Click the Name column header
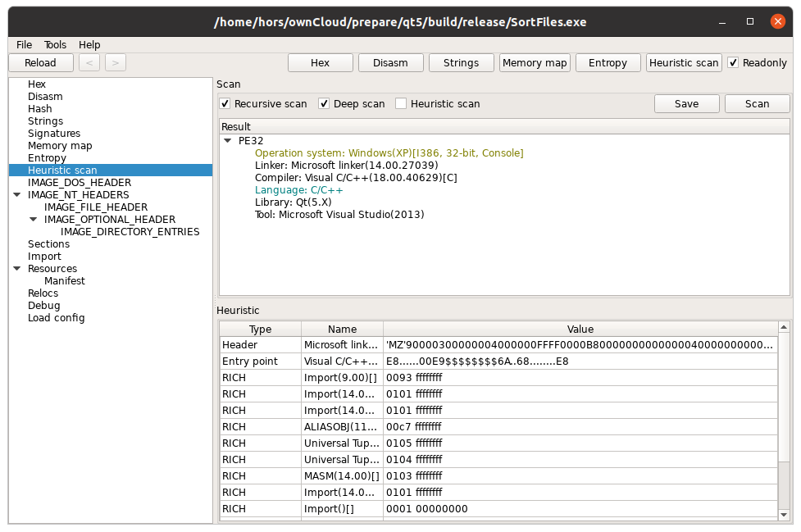This screenshot has height=532, width=801. tap(342, 330)
